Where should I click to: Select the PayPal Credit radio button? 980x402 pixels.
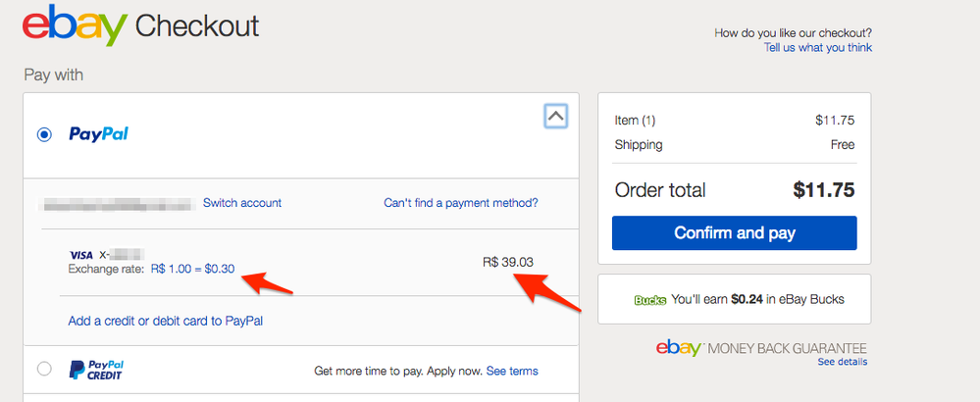tap(44, 369)
